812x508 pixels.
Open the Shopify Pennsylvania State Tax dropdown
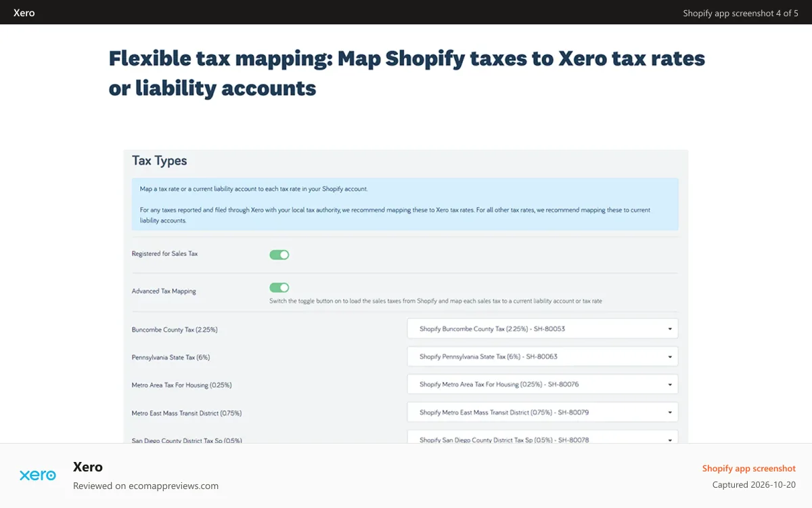(543, 356)
